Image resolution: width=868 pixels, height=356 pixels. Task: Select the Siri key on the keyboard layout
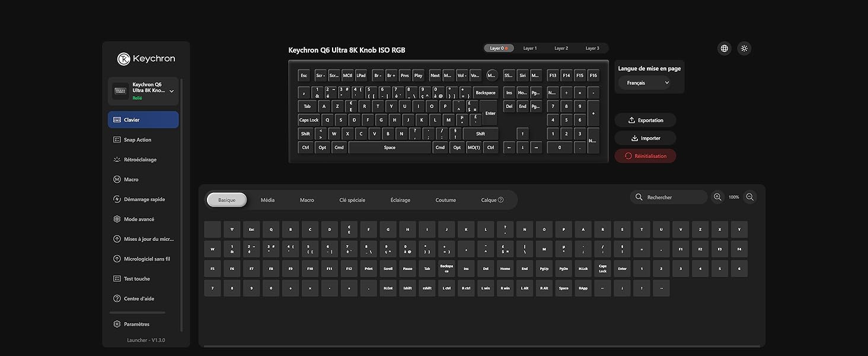pos(522,75)
